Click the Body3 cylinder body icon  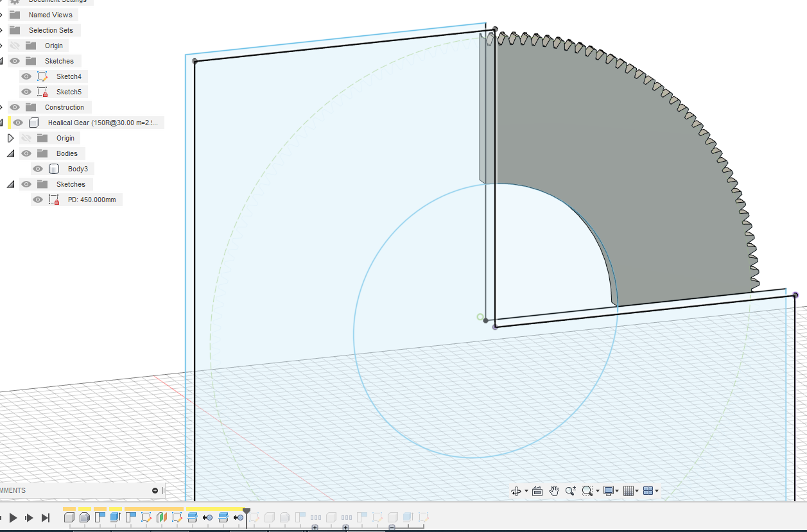coord(54,169)
